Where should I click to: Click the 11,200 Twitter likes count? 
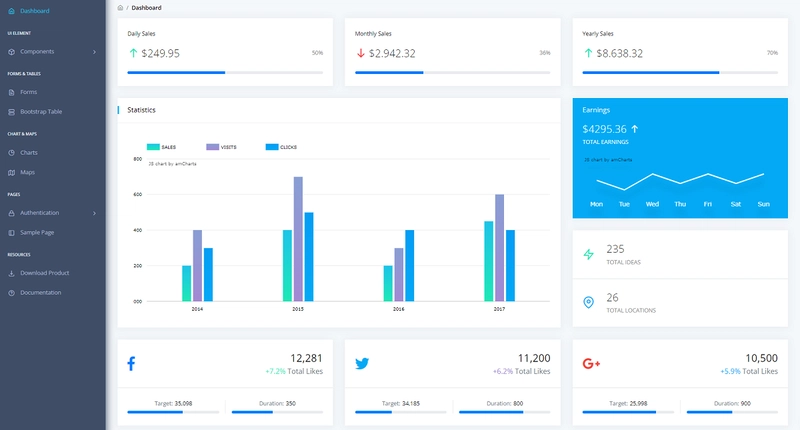[x=534, y=358]
